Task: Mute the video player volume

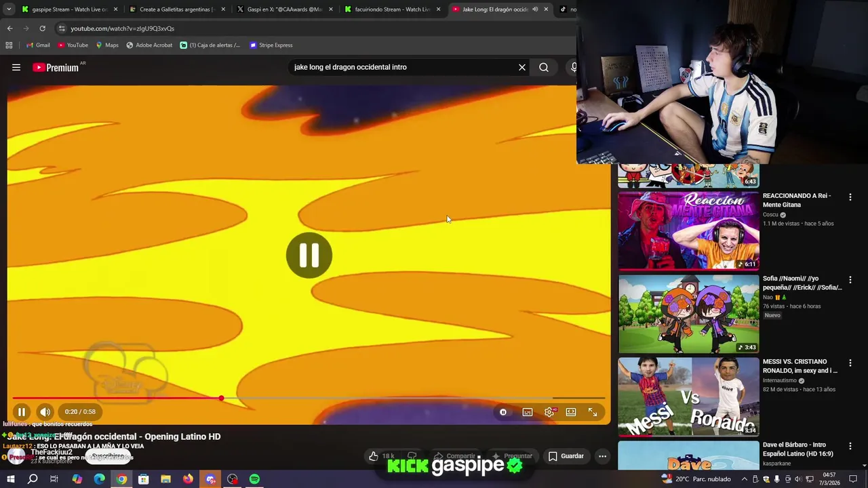Action: point(45,411)
